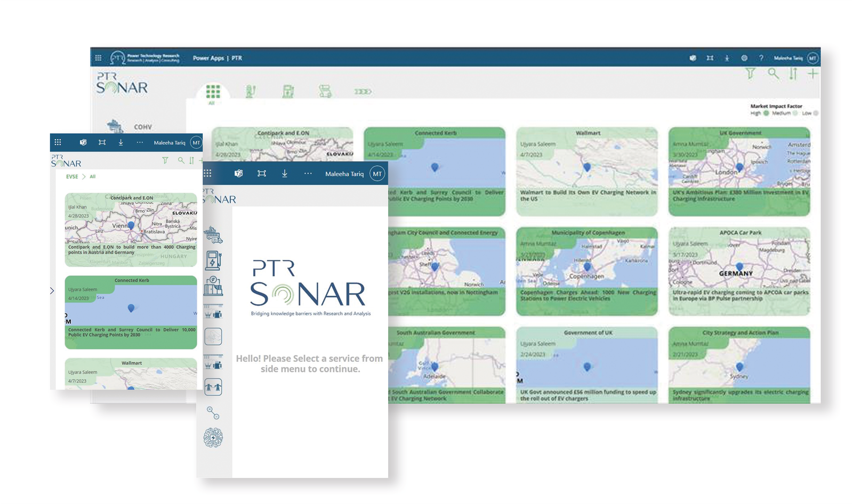Select map outline service icon

213,337
